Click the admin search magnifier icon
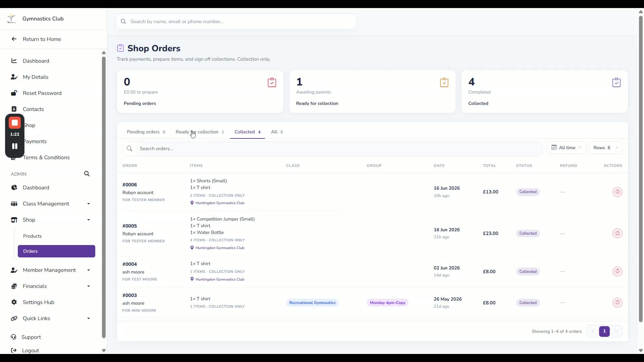 click(x=87, y=174)
